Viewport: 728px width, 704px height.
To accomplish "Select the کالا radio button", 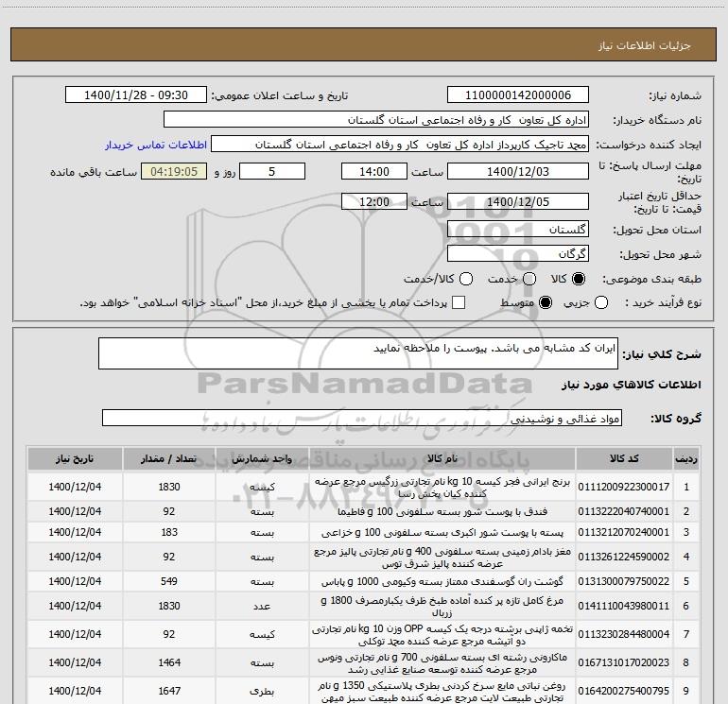I will pos(579,279).
